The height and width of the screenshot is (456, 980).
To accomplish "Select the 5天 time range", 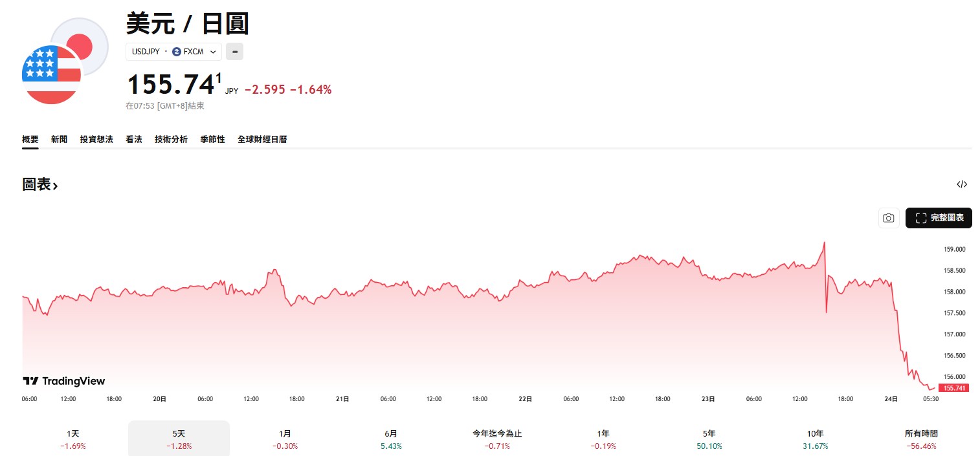I will tap(179, 439).
